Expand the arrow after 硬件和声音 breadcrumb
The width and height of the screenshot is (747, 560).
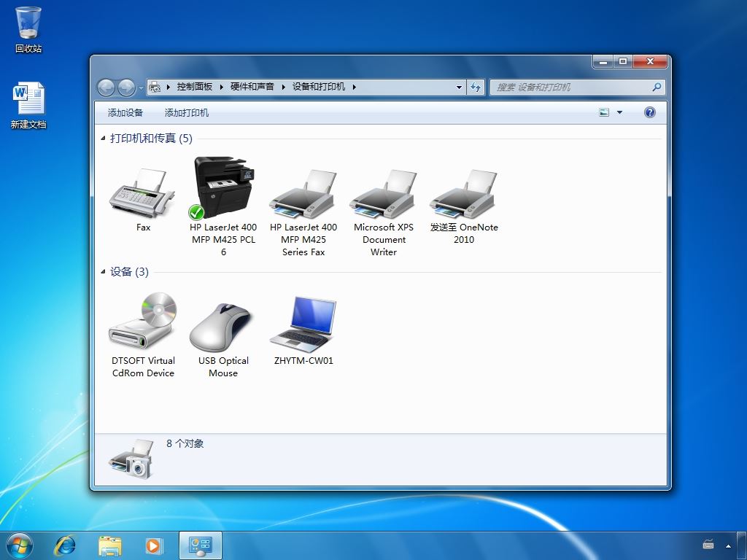(284, 87)
